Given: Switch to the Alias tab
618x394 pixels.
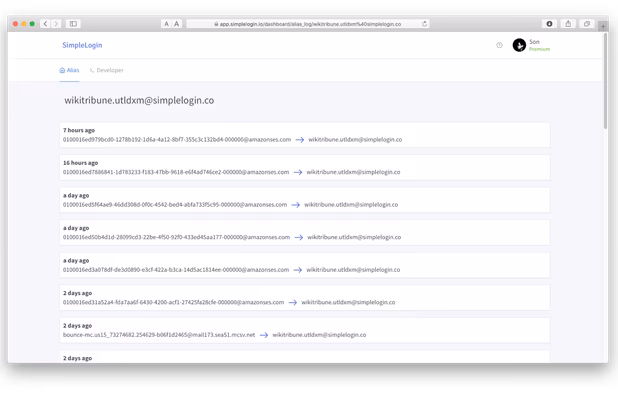Looking at the screenshot, I should tap(69, 70).
